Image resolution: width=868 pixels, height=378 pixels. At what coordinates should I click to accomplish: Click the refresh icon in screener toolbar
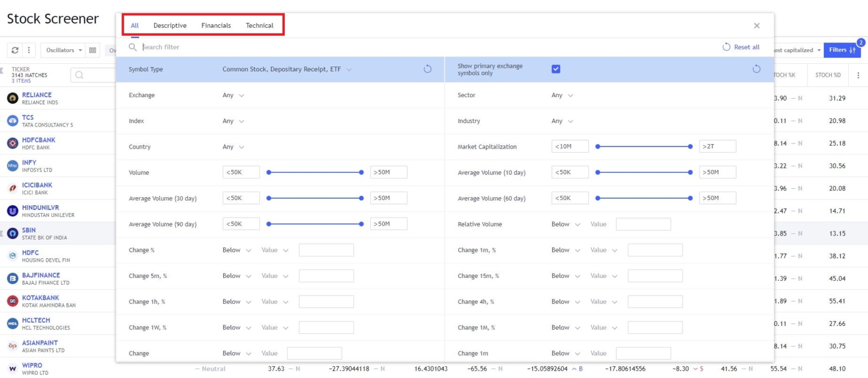pos(15,50)
